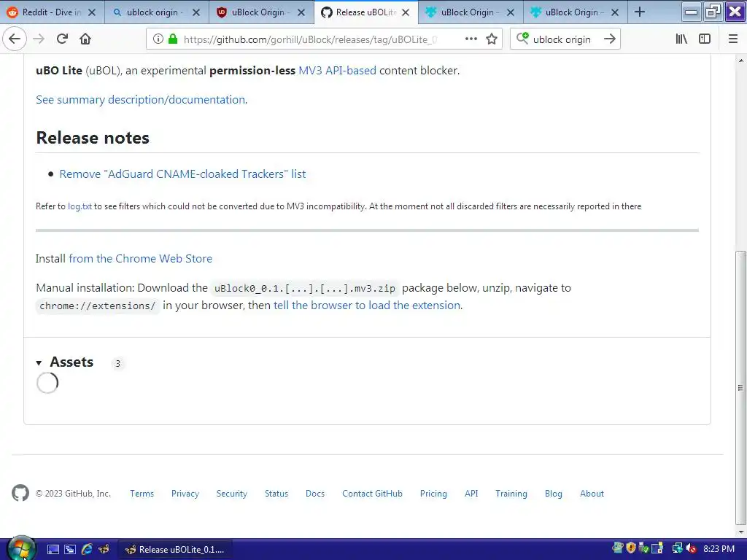The height and width of the screenshot is (560, 747).
Task: Click the security shield tray icon
Action: tap(631, 548)
